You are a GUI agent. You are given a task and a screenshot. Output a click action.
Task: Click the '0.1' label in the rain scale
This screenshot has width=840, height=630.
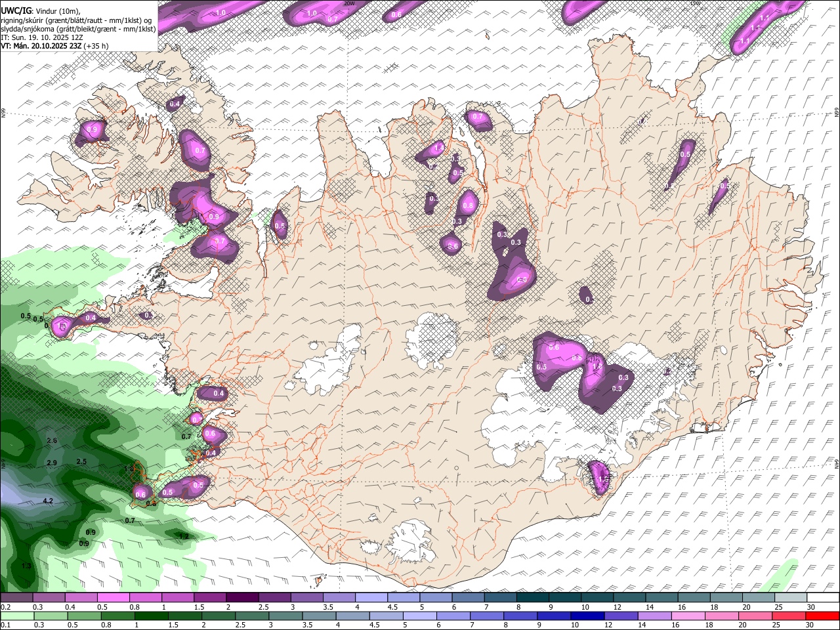coord(6,625)
